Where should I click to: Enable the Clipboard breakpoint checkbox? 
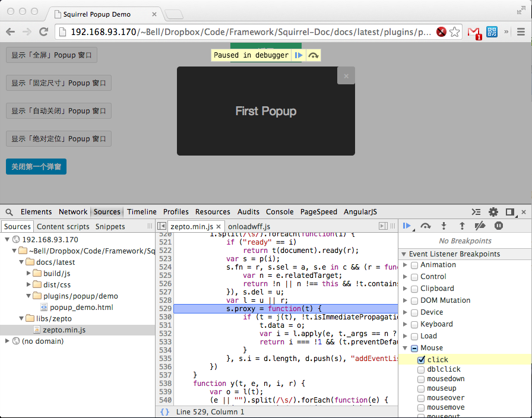point(414,289)
